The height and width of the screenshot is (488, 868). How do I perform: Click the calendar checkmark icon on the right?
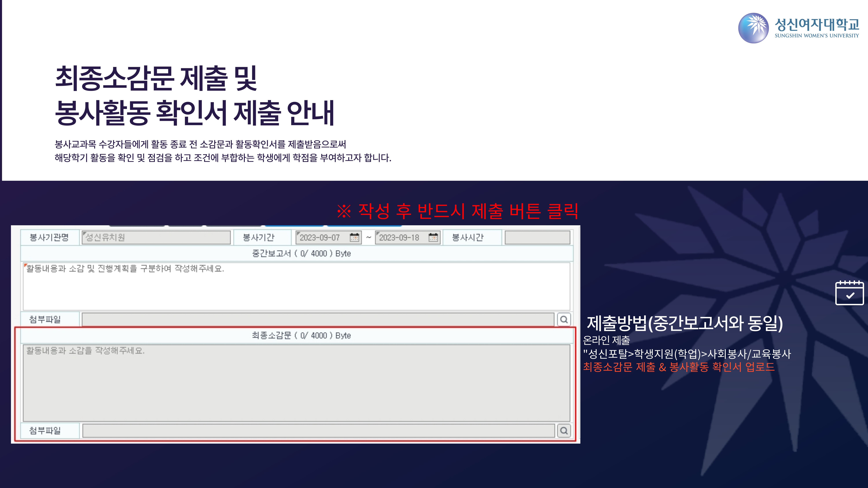point(849,293)
